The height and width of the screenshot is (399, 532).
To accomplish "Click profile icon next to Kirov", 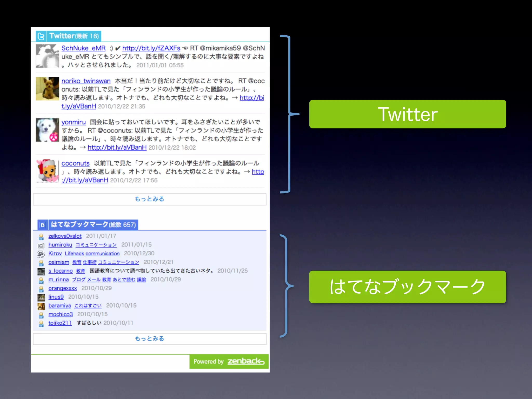I will [x=41, y=254].
